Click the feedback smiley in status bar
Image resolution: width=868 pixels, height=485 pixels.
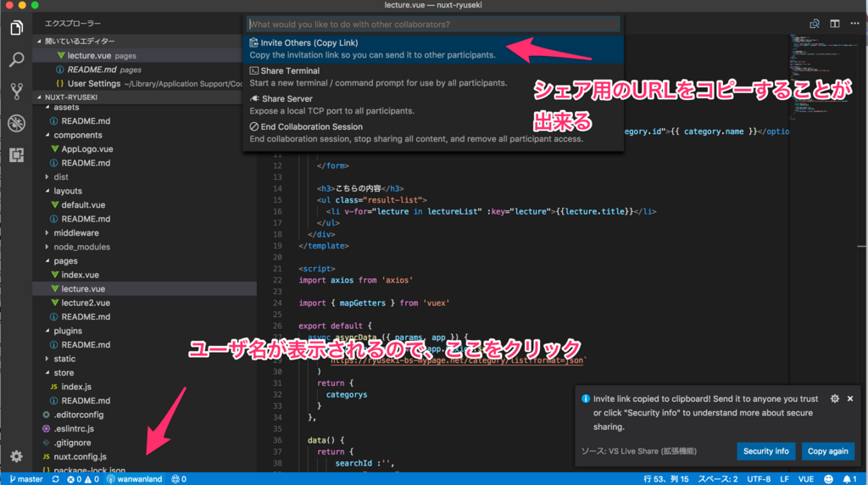click(x=828, y=479)
